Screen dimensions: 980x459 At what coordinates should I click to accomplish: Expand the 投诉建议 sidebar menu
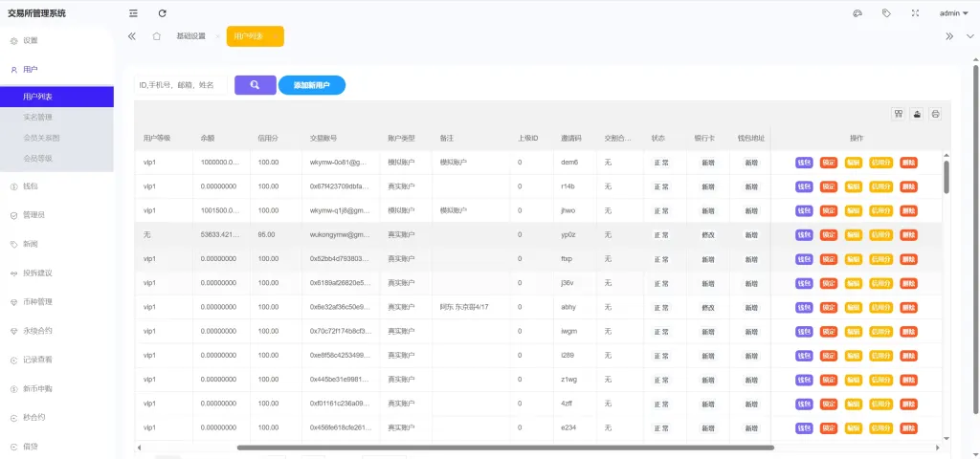(56, 273)
